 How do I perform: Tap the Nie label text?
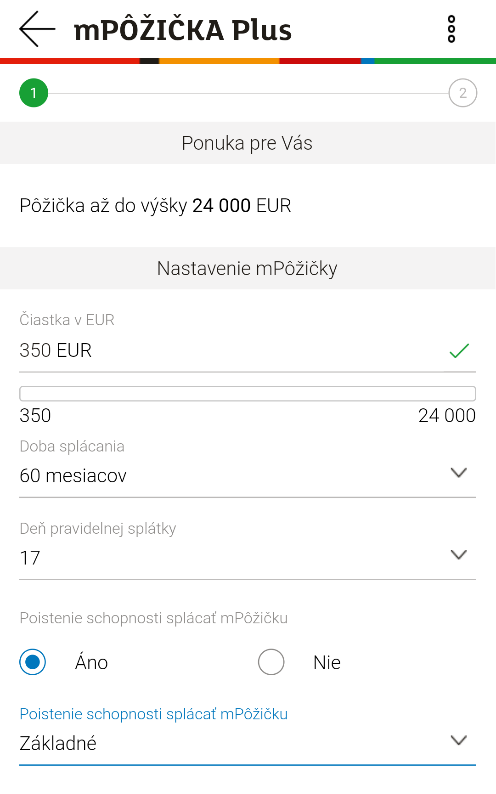point(327,662)
